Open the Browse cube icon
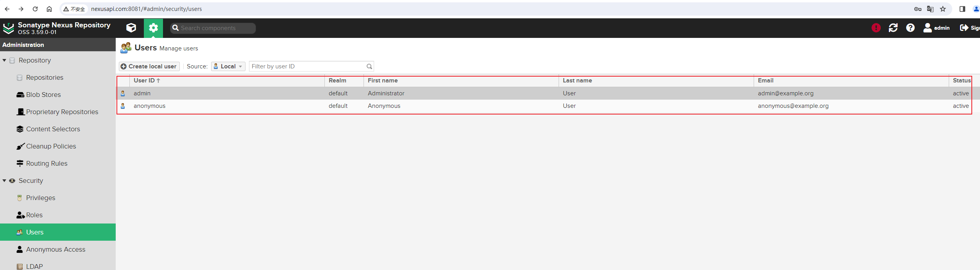This screenshot has width=980, height=270. coord(131,28)
